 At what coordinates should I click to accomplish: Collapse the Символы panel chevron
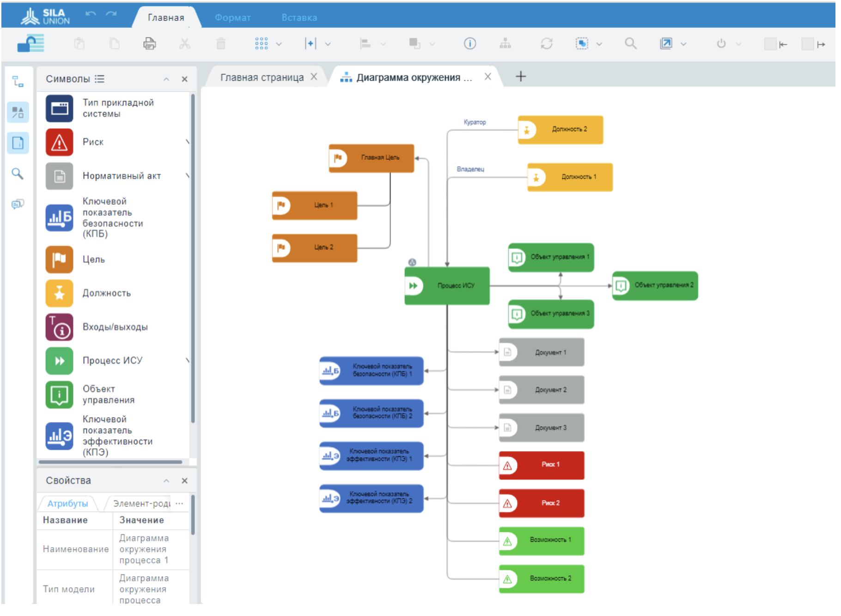coord(166,79)
